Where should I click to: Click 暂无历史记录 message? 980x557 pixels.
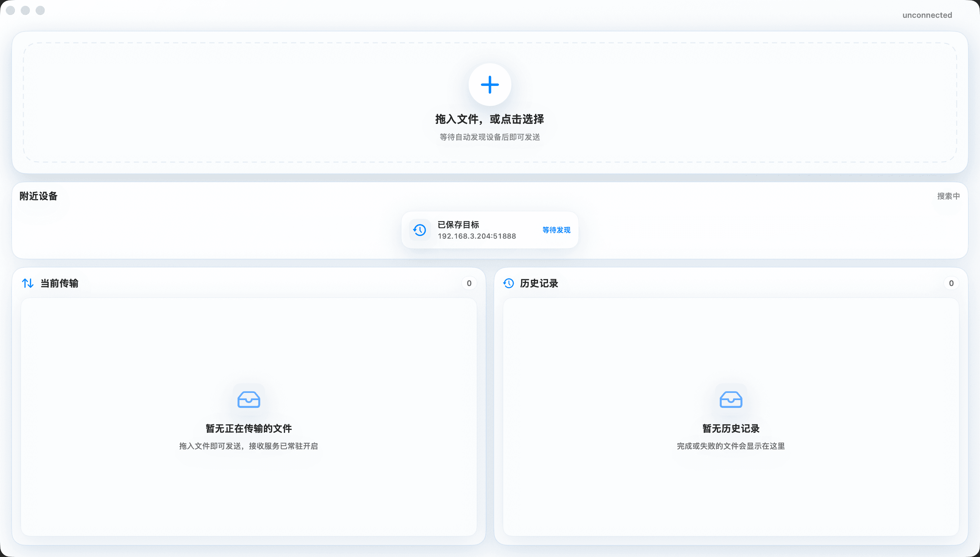pyautogui.click(x=731, y=429)
